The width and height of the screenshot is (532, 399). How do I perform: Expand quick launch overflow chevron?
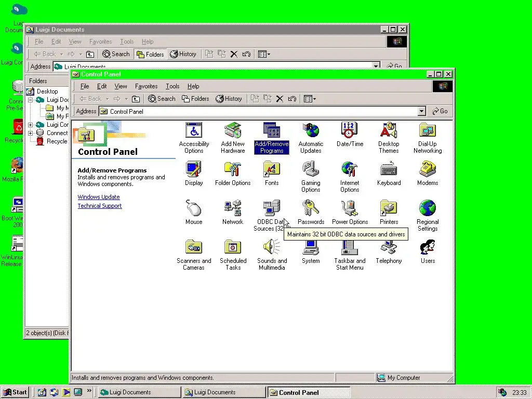[89, 391]
